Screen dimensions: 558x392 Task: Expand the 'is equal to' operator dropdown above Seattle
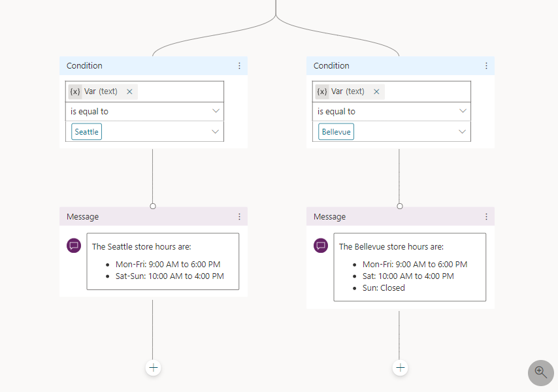(216, 111)
